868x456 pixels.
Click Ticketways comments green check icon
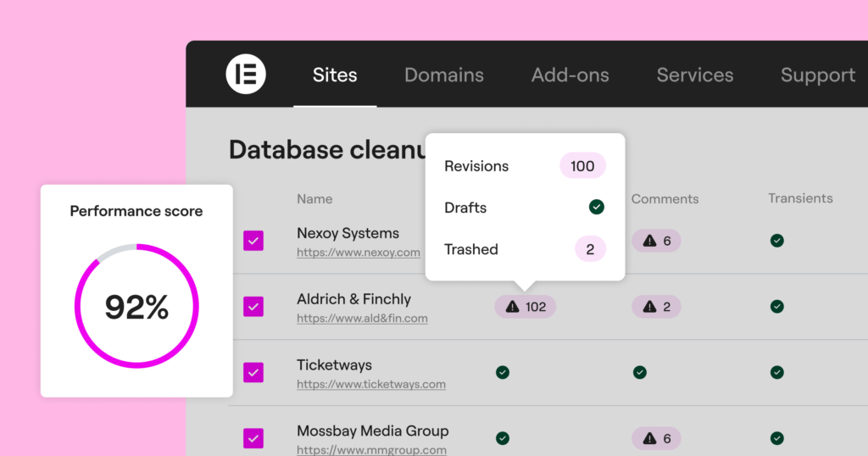pyautogui.click(x=640, y=372)
